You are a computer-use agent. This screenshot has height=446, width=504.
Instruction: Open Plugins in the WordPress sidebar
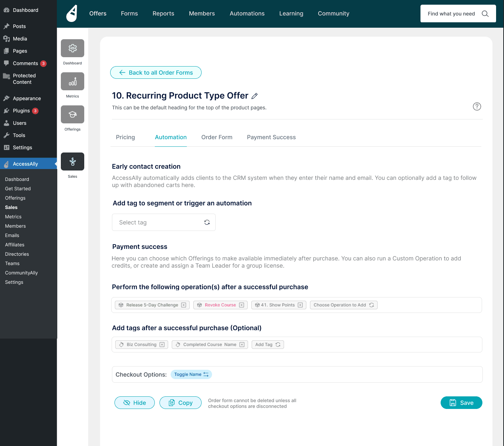point(21,111)
